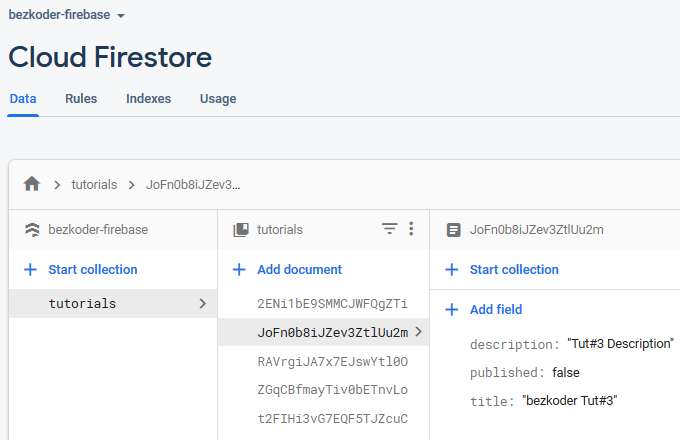
Task: Open the filter icon for tutorials collection
Action: pos(389,228)
